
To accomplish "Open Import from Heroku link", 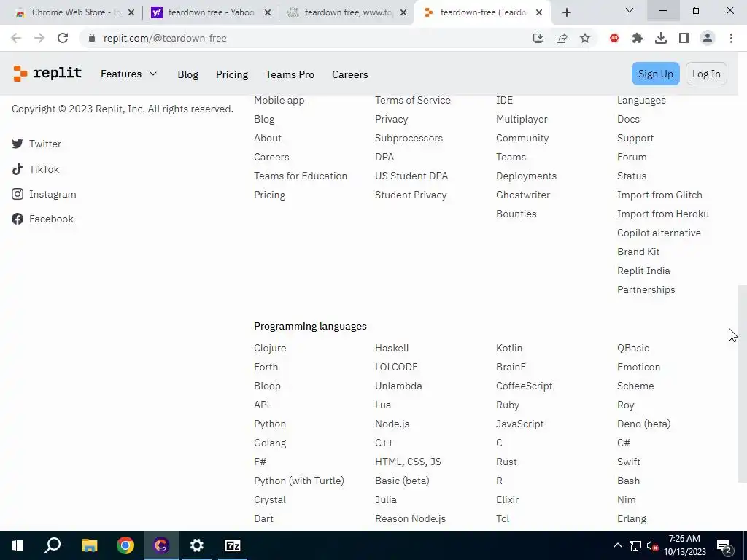I will coord(662,214).
